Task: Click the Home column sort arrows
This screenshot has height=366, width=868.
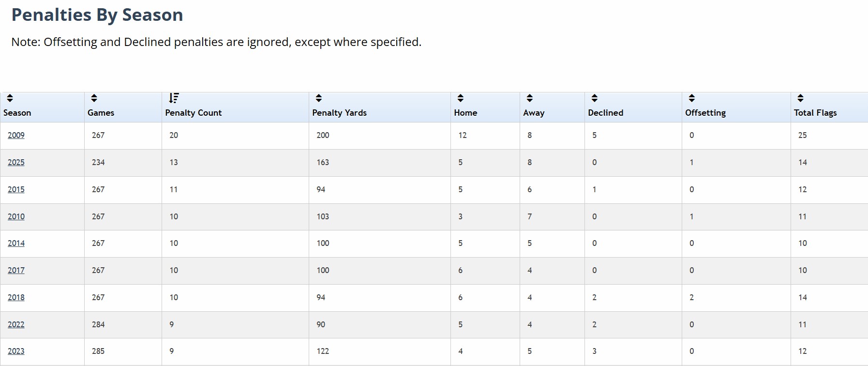Action: (461, 98)
